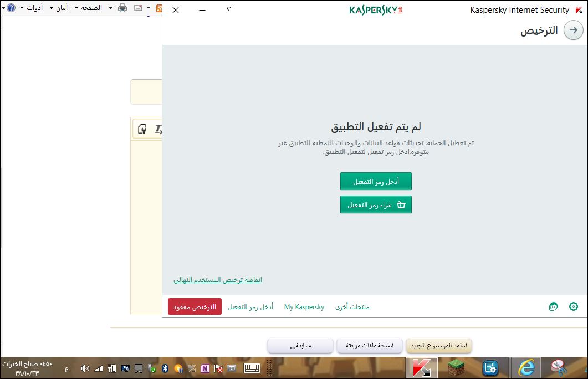Click the green شراء رمز التفعيل purchase button

click(x=376, y=204)
